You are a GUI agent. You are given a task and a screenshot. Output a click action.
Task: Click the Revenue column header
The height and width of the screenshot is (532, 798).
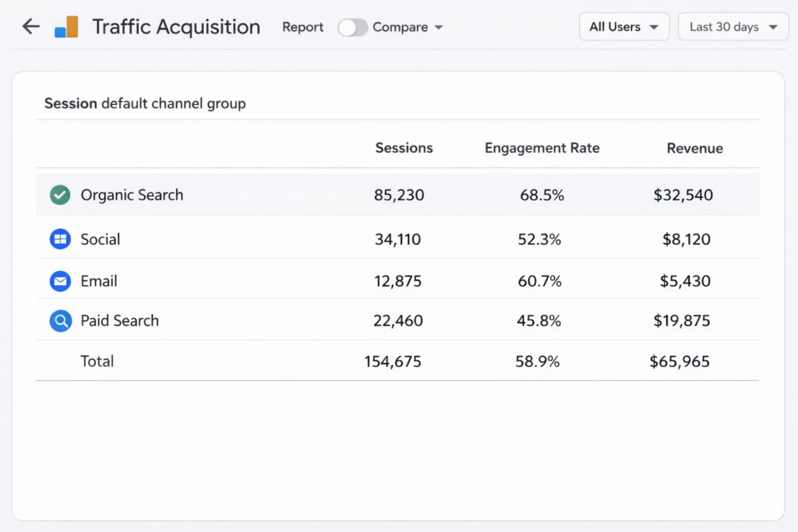click(x=694, y=147)
